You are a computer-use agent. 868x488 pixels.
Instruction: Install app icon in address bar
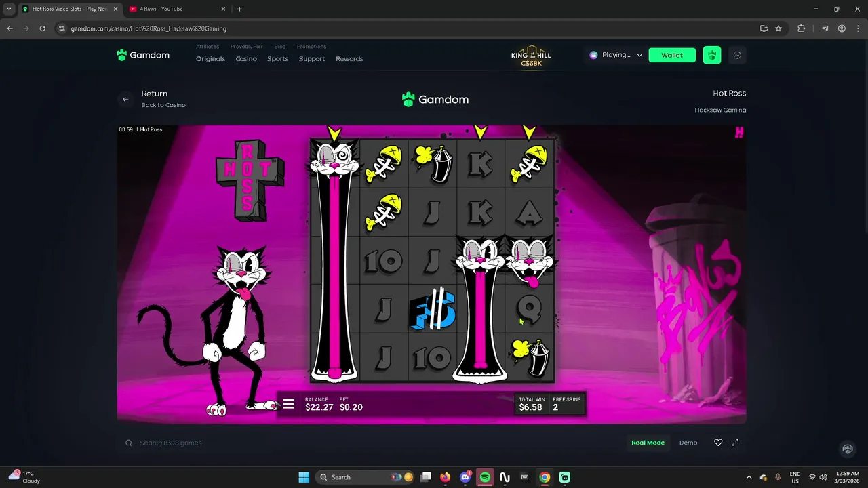[764, 28]
